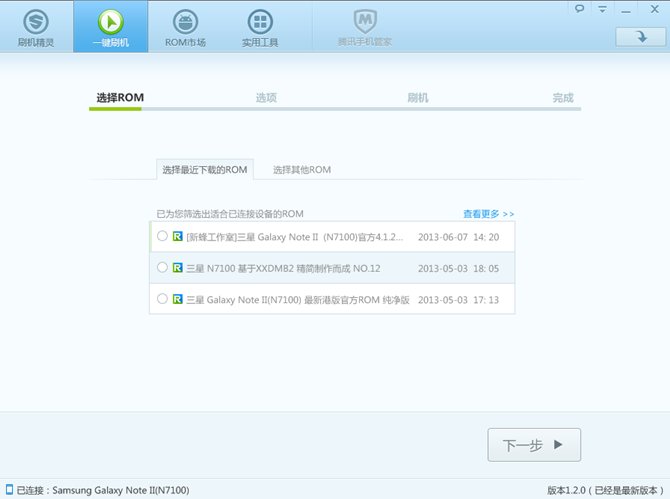The width and height of the screenshot is (670, 499).
Task: Click ROM name [新蜂工作室]三星 Galaxy Note II
Action: click(294, 237)
